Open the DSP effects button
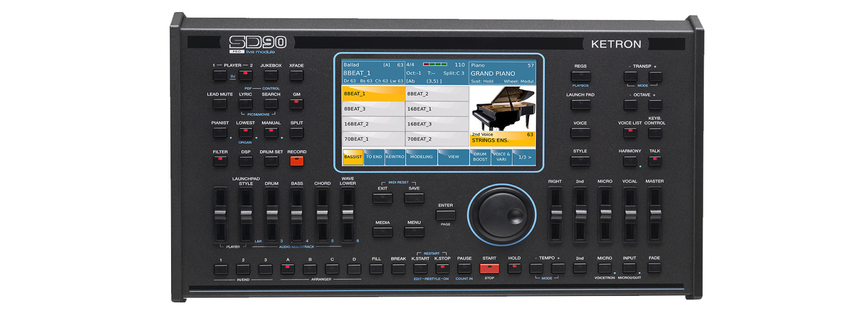This screenshot has height=320, width=868. click(245, 161)
